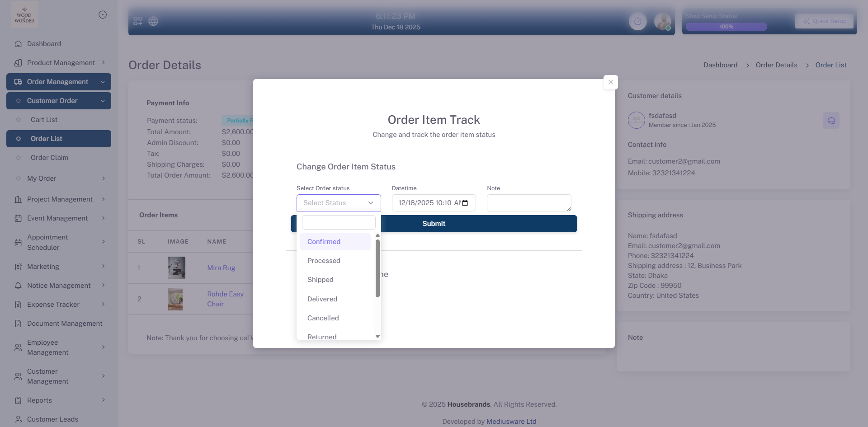
Task: Click the Wood Wonder logo
Action: 24,14
